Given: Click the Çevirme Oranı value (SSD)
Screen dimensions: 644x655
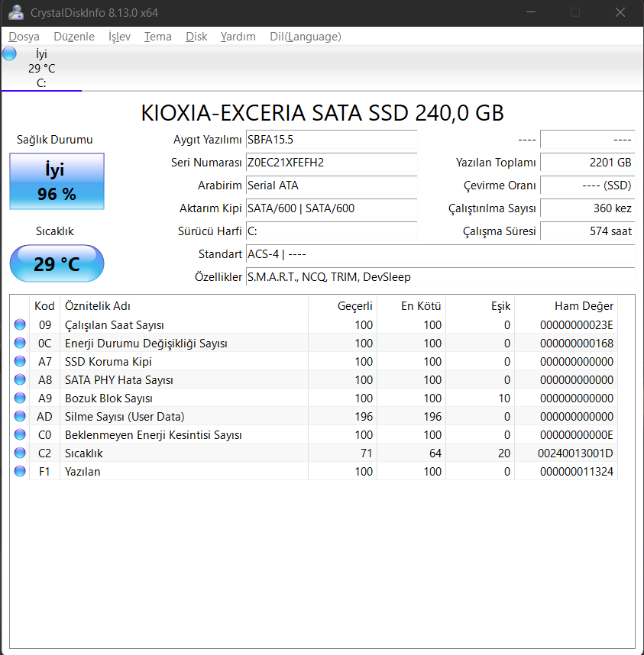Looking at the screenshot, I should pyautogui.click(x=587, y=186).
